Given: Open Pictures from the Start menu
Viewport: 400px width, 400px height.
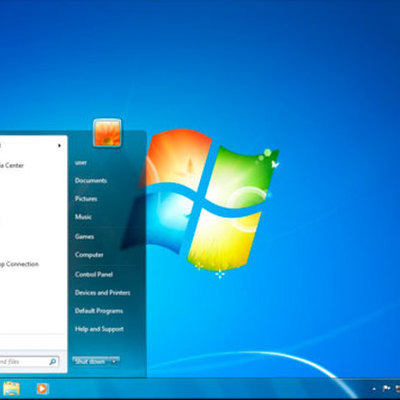Looking at the screenshot, I should [x=86, y=199].
